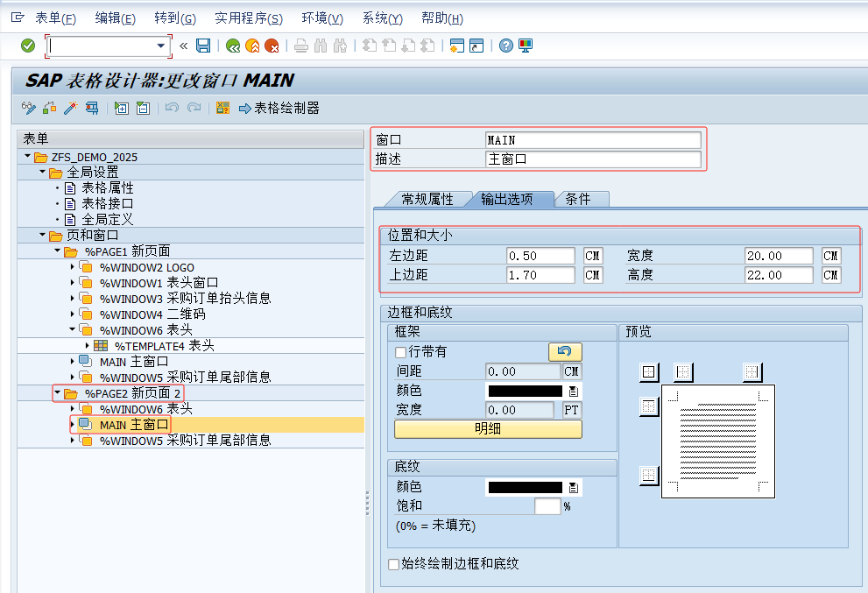Collapse the 全局设置 folder
This screenshot has height=593, width=868.
[43, 173]
